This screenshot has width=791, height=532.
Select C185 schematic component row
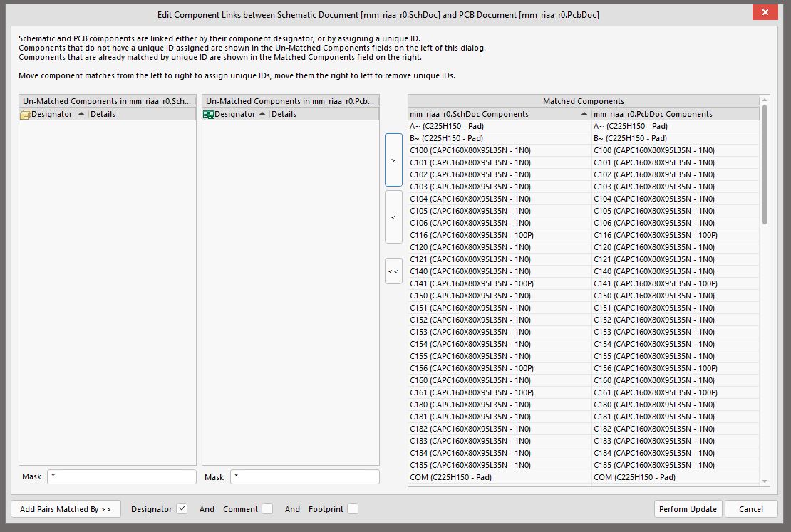(x=500, y=465)
